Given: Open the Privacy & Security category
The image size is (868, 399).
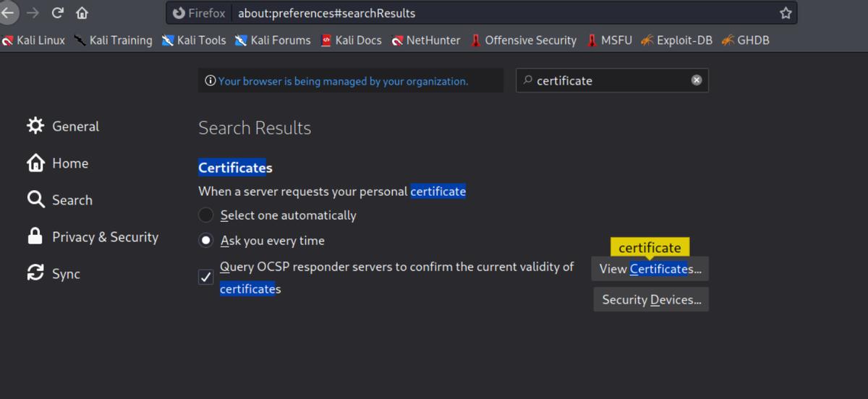Looking at the screenshot, I should pos(92,237).
